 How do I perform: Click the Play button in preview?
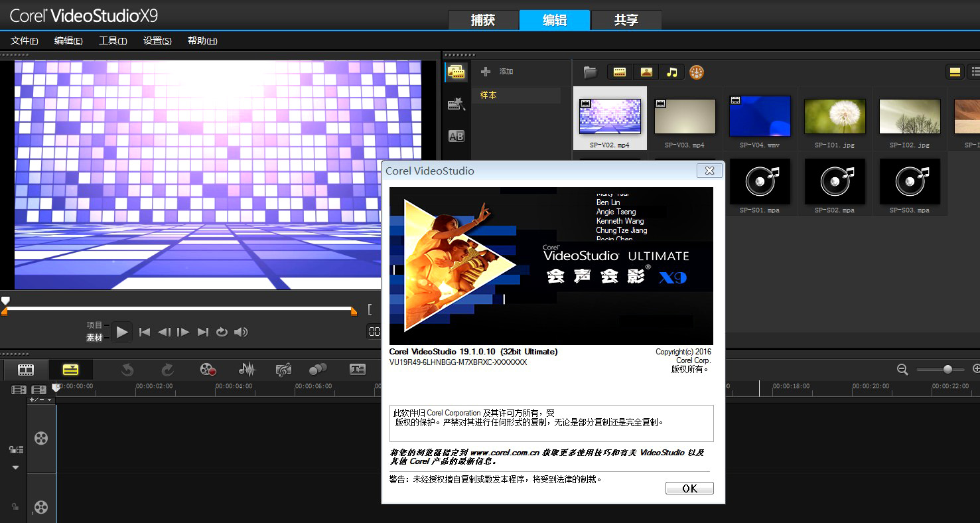pyautogui.click(x=121, y=332)
